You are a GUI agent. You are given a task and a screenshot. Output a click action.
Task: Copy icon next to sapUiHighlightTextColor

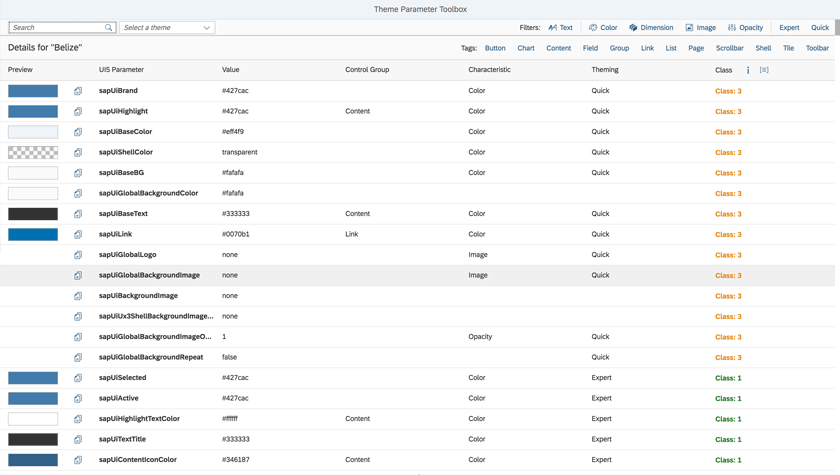coord(78,419)
